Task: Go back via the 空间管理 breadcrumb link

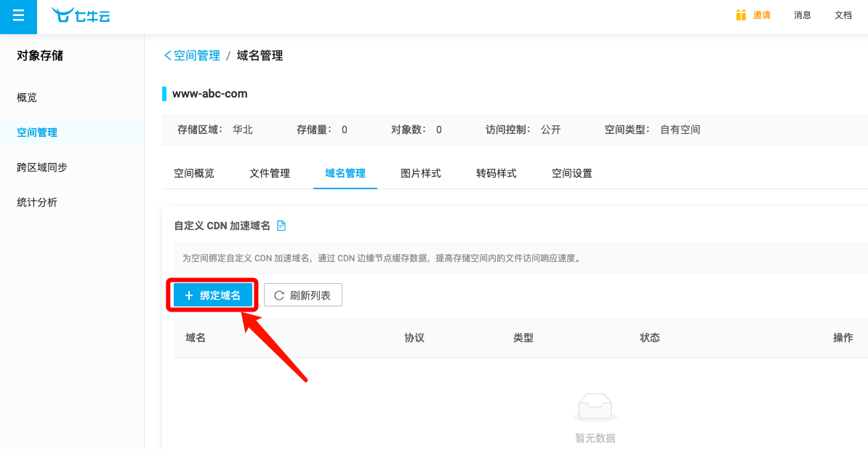Action: pyautogui.click(x=192, y=55)
